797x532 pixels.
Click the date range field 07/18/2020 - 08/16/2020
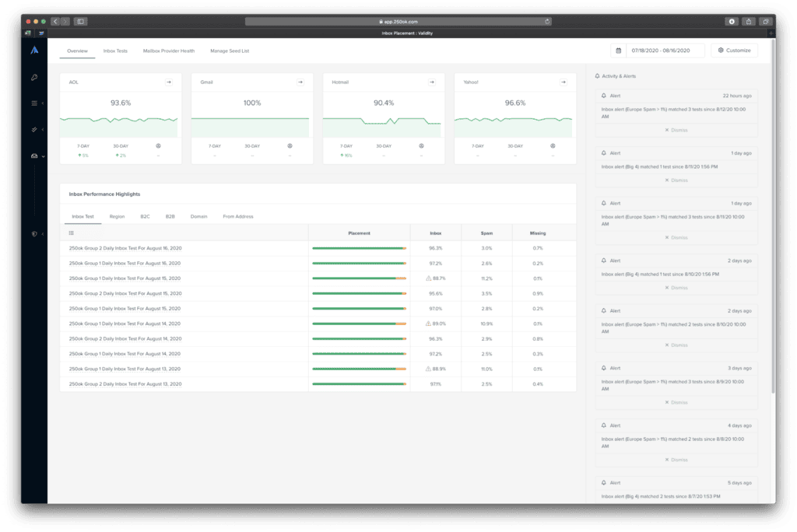[665, 51]
